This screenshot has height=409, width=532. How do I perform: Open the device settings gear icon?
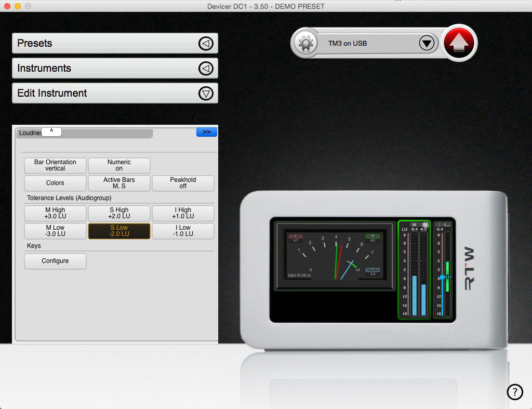click(306, 43)
